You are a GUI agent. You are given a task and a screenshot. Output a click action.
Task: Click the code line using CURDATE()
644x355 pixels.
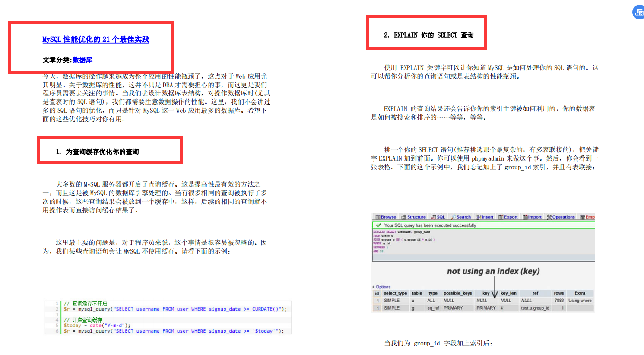(x=175, y=309)
